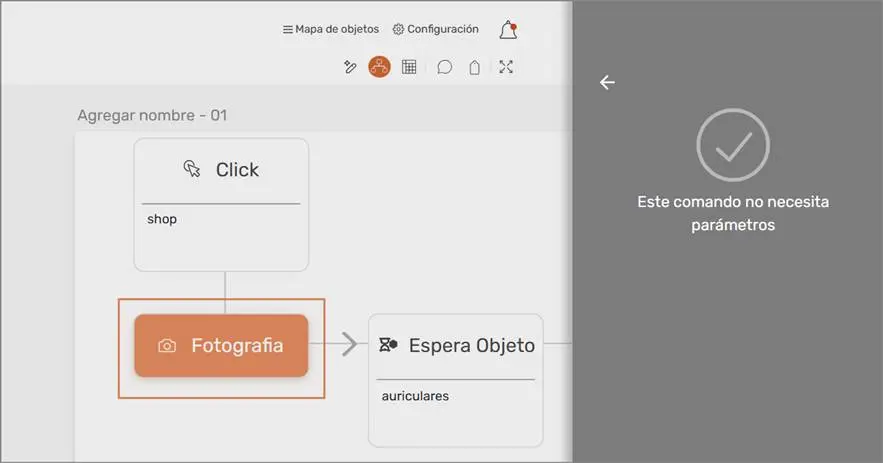The width and height of the screenshot is (883, 463).
Task: Open the comments speech bubble
Action: (x=445, y=67)
